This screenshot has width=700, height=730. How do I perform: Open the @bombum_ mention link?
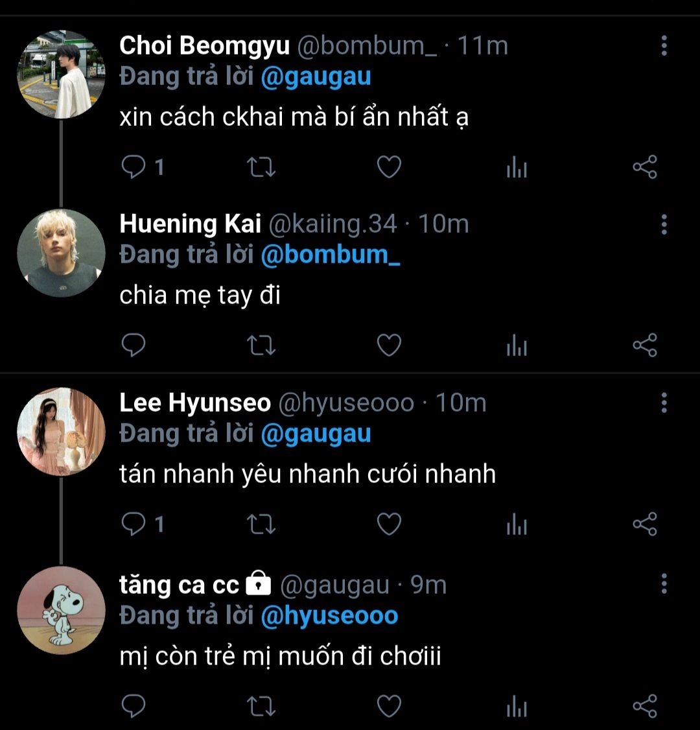tap(330, 255)
